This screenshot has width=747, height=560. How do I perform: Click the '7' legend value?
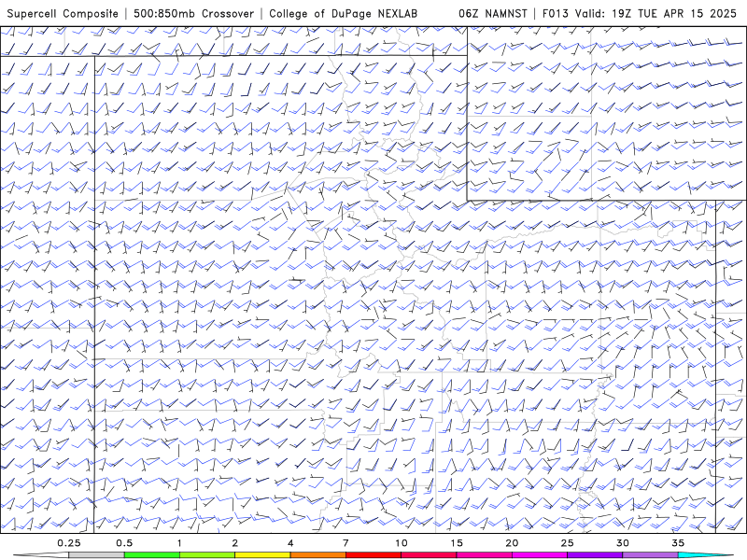tap(345, 543)
